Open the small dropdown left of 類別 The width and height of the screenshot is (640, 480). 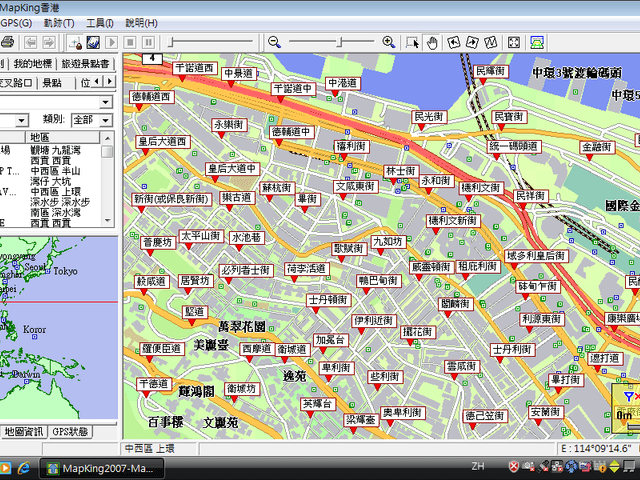point(22,120)
